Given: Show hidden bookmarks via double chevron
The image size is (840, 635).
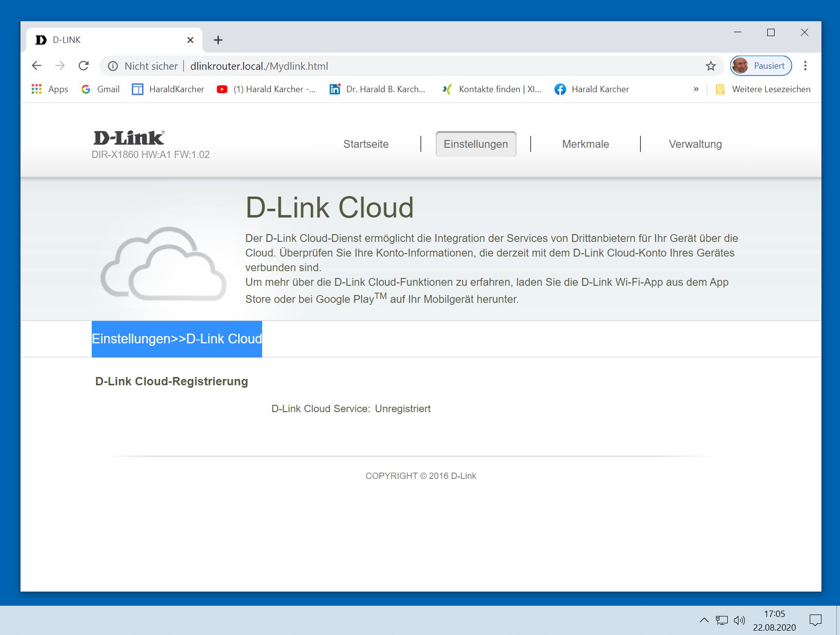Looking at the screenshot, I should pyautogui.click(x=696, y=89).
